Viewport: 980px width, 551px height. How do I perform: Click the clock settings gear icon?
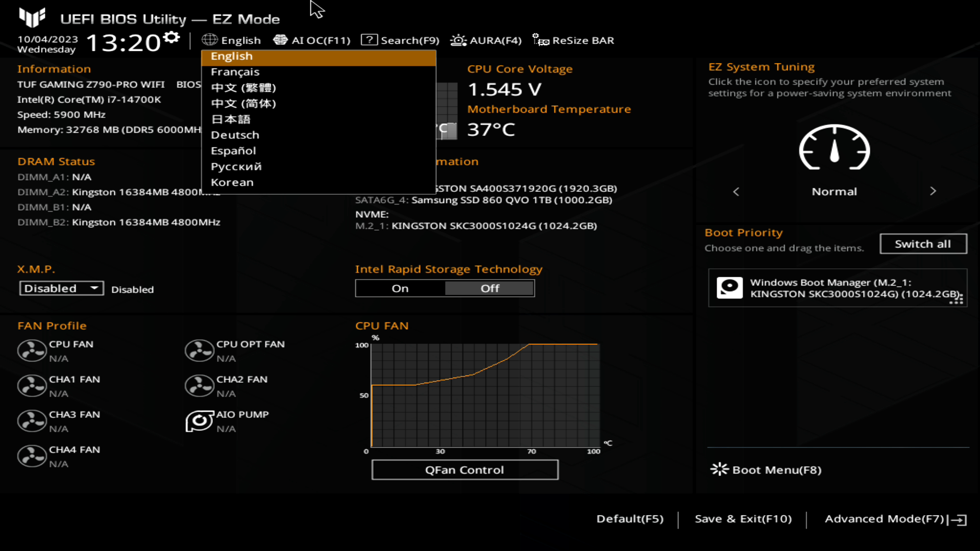pos(172,37)
